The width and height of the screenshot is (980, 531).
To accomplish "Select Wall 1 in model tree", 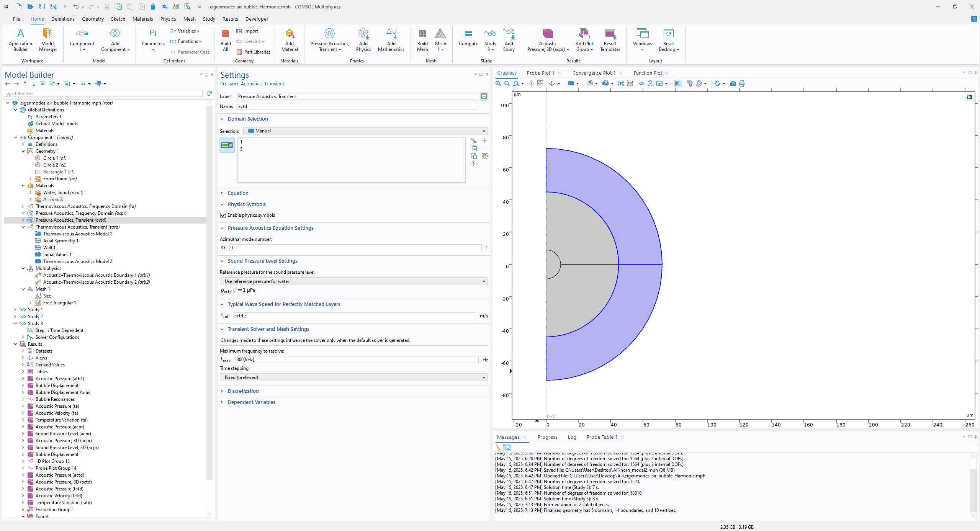I will point(49,248).
